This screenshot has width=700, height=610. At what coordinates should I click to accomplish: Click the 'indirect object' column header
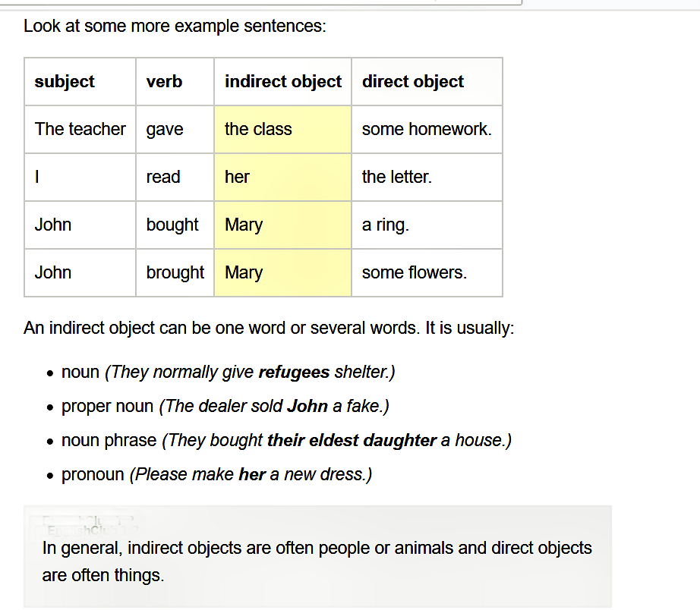point(283,82)
